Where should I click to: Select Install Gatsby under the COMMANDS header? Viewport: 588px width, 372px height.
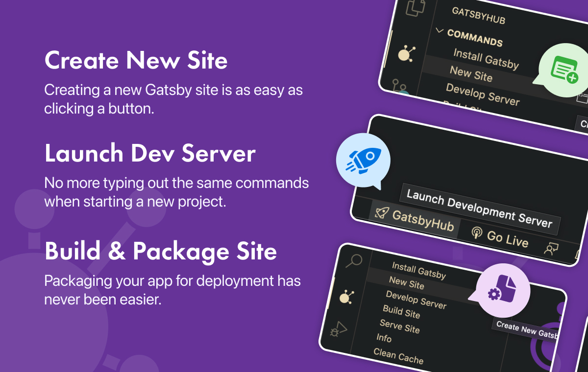click(486, 59)
